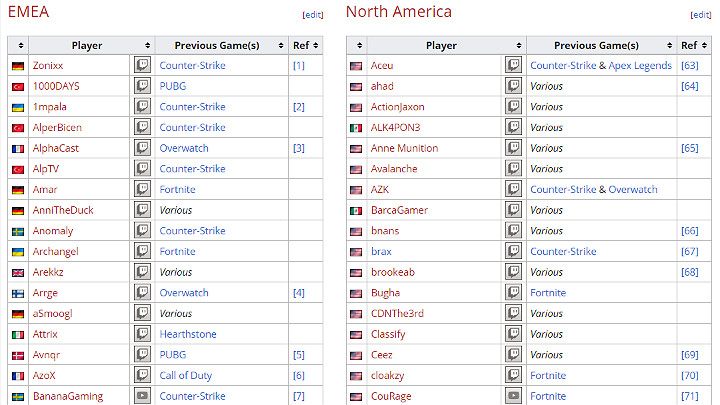720x405 pixels.
Task: Follow reference [66] in the bnans row
Action: point(688,231)
